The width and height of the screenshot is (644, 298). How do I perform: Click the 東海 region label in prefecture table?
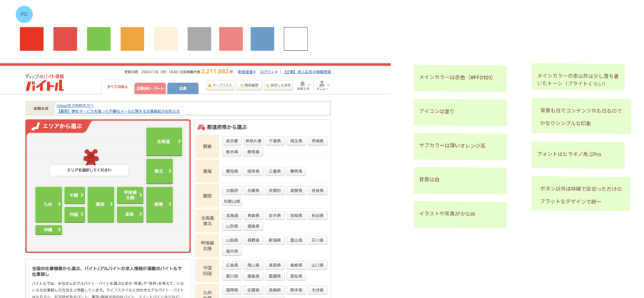pos(208,171)
